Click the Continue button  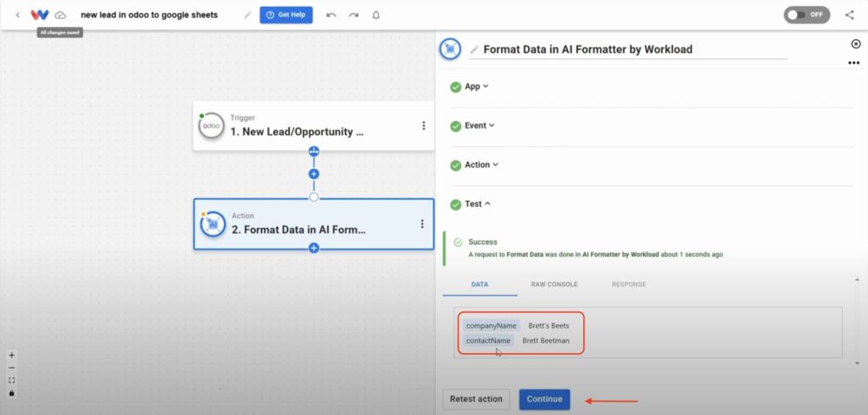click(544, 400)
